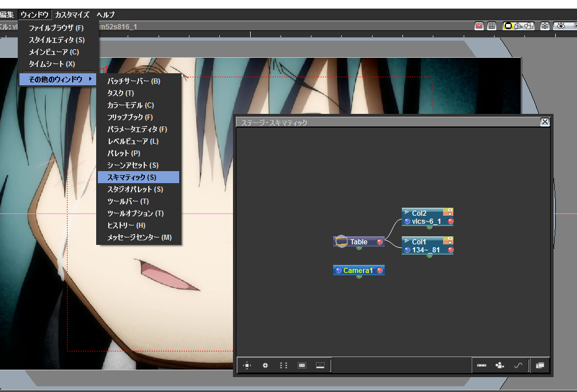Open the カスタマイズ menu

[72, 15]
